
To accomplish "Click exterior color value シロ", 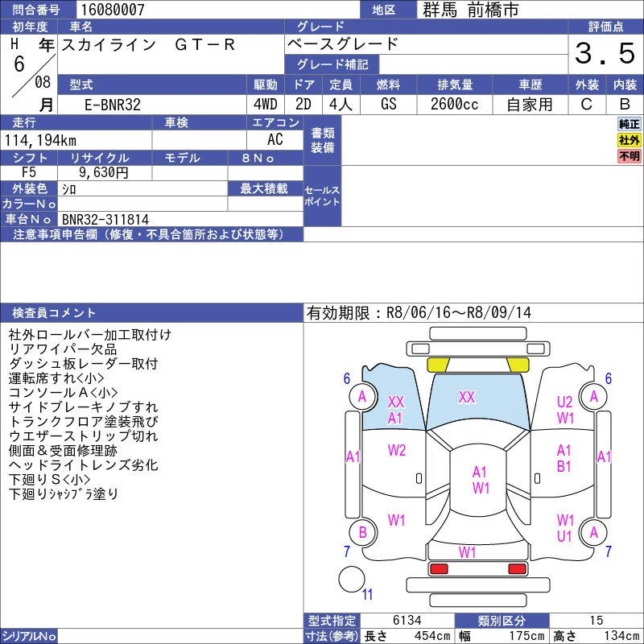I will pos(69,189).
